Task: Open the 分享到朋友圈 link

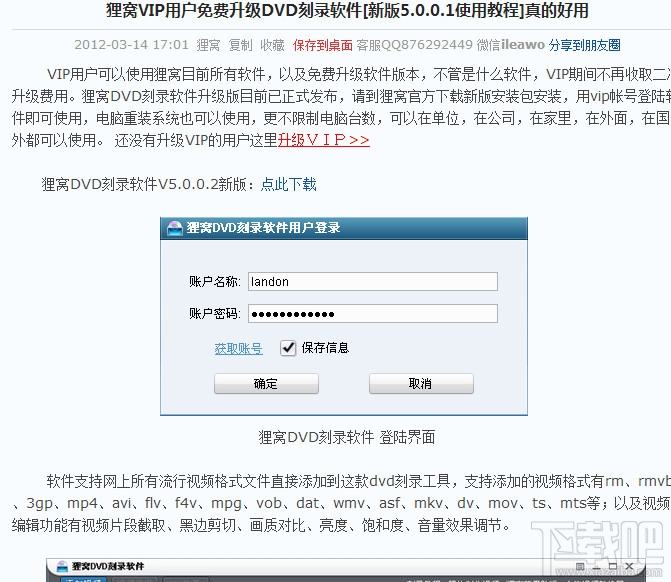Action: click(585, 45)
